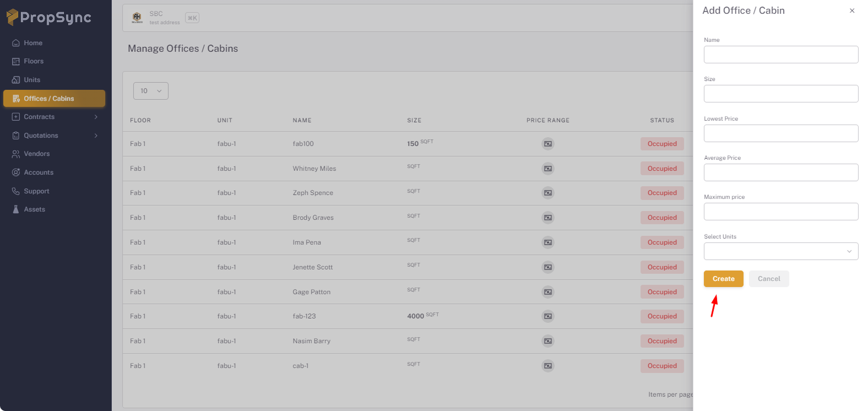
Task: Open Floors menu item
Action: [x=54, y=61]
